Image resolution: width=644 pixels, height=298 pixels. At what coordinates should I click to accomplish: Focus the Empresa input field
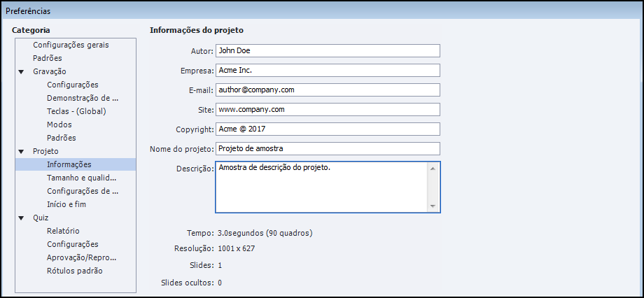(x=327, y=70)
